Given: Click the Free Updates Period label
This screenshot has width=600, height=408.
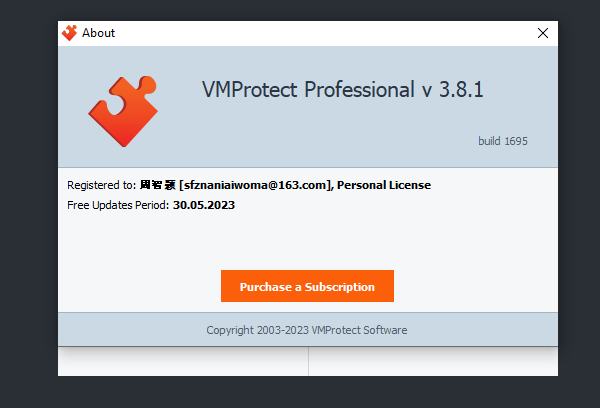Looking at the screenshot, I should tap(118, 205).
